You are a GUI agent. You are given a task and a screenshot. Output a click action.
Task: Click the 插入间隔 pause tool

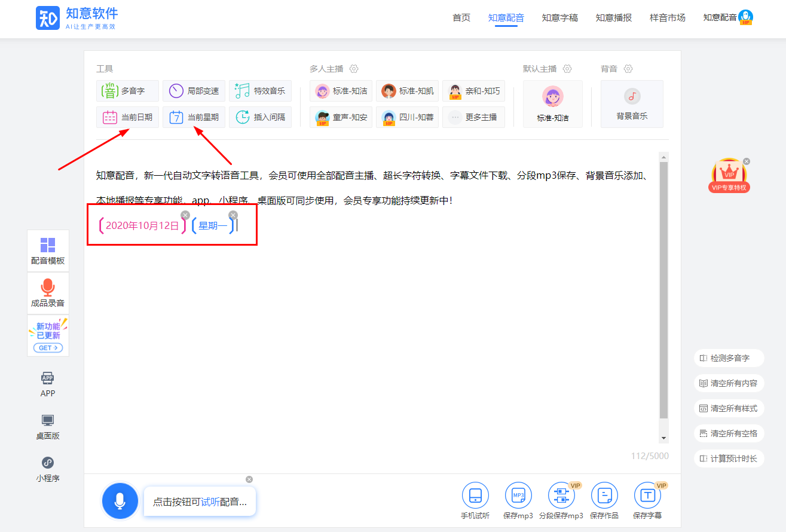(x=260, y=117)
